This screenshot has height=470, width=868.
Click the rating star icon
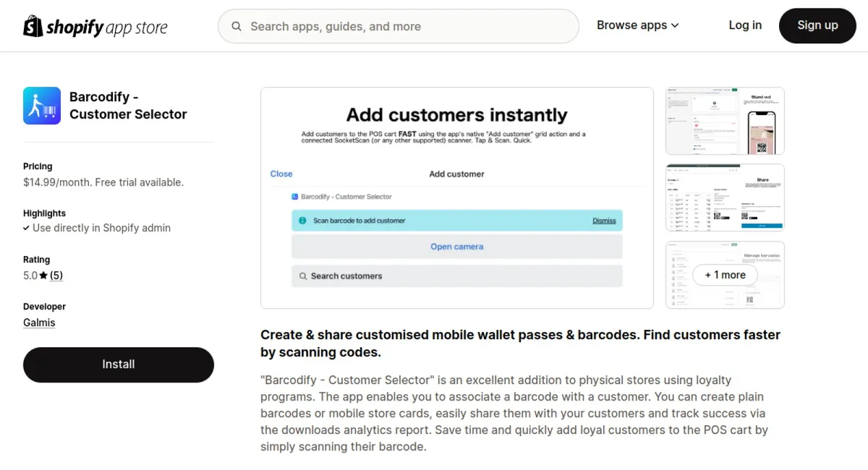43,275
